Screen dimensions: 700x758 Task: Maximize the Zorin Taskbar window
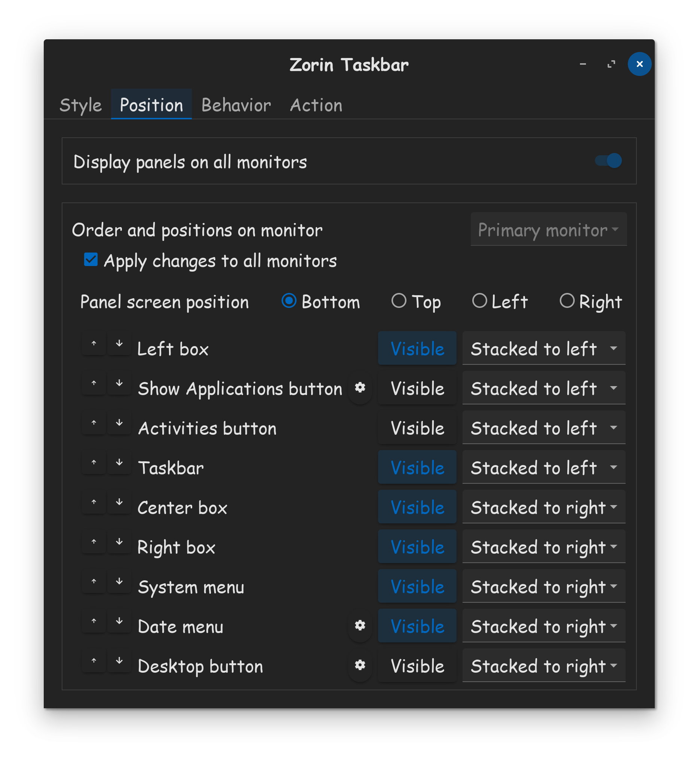tap(611, 64)
